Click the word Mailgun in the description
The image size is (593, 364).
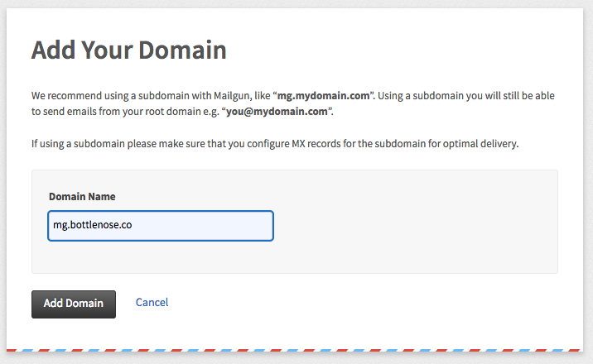231,96
